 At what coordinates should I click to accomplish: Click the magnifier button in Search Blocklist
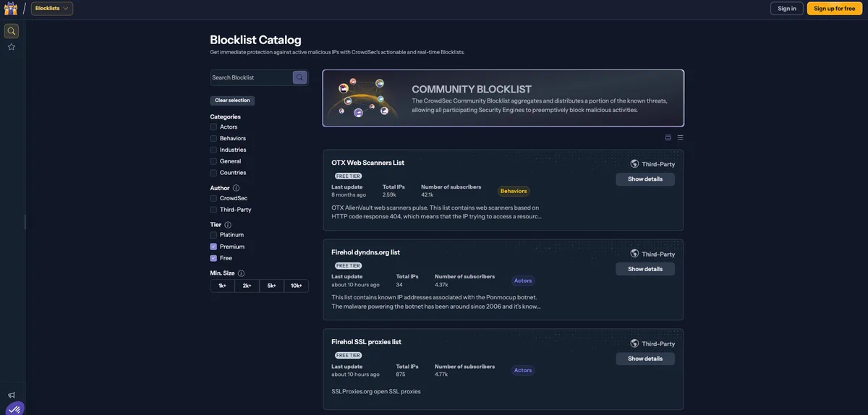(x=299, y=77)
